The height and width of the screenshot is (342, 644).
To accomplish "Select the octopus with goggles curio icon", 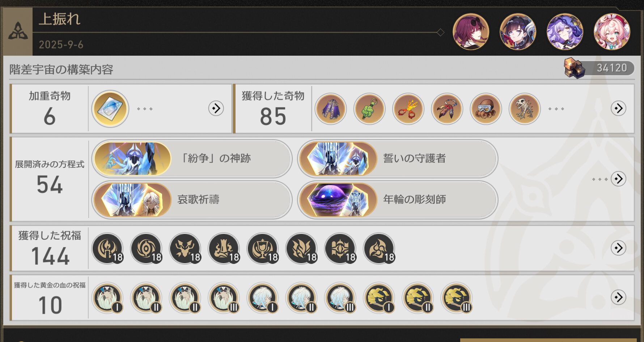I will coord(486,108).
